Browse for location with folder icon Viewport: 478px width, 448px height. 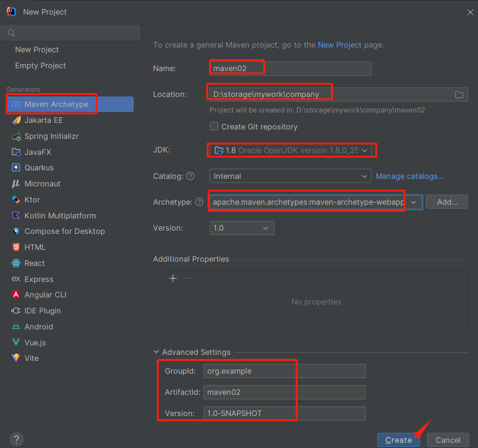(x=459, y=95)
